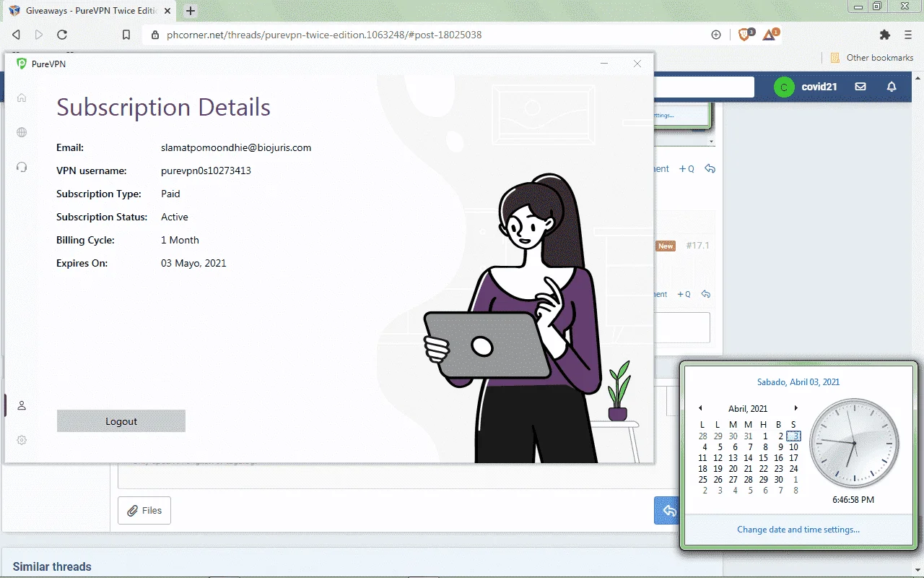Click the blue post reply button

click(668, 510)
